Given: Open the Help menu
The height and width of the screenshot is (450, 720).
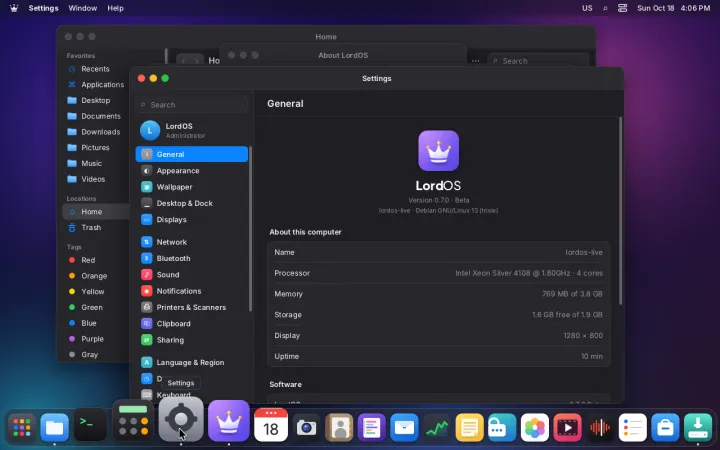Looking at the screenshot, I should [115, 8].
